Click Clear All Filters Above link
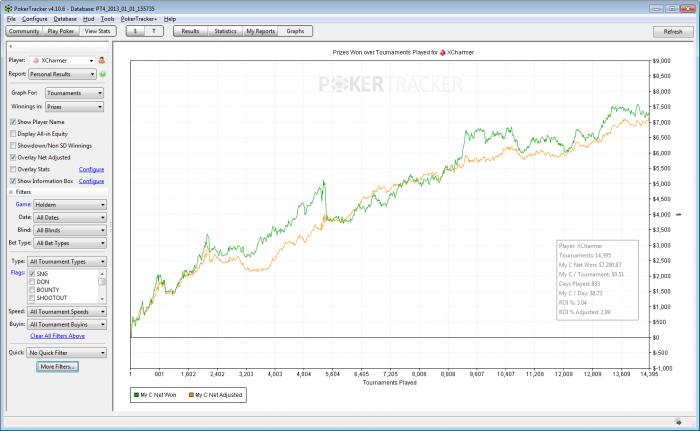 pos(58,336)
